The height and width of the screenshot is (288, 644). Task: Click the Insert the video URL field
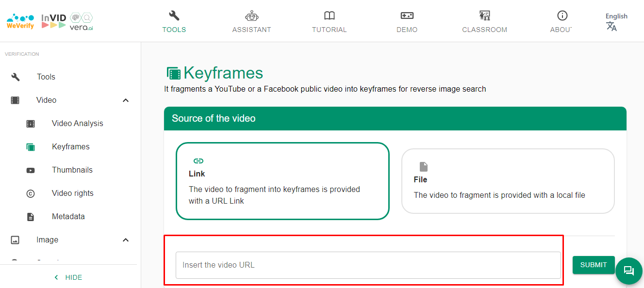click(368, 265)
